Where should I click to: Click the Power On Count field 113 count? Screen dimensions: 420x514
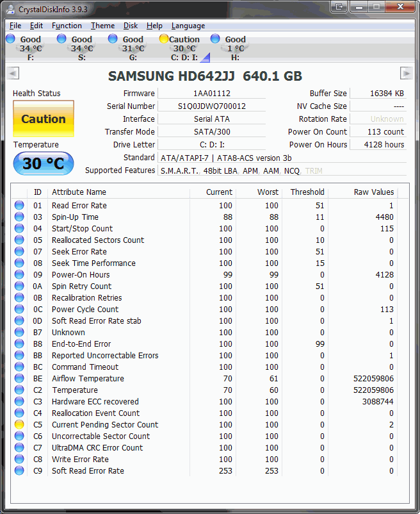[x=378, y=132]
